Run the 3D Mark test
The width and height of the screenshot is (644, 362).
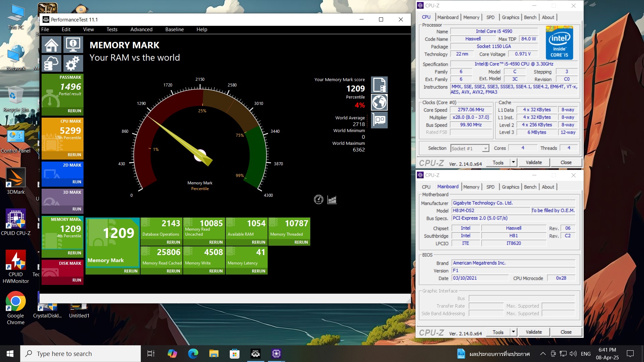click(77, 209)
